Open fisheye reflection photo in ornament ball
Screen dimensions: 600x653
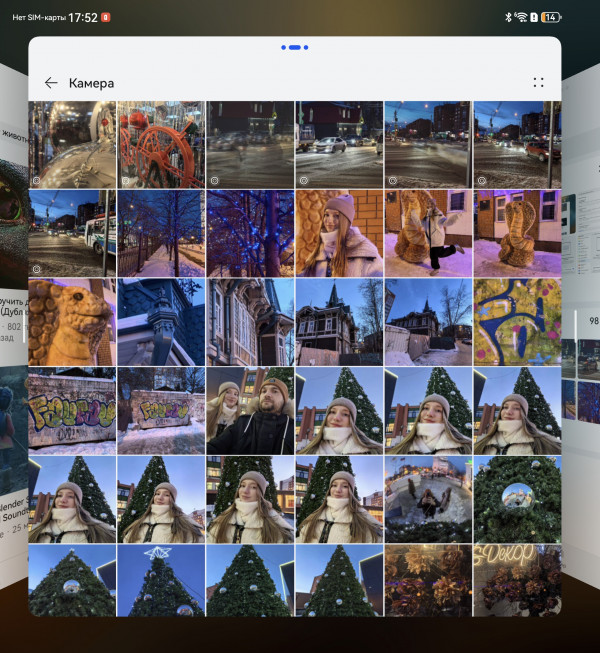(x=428, y=500)
